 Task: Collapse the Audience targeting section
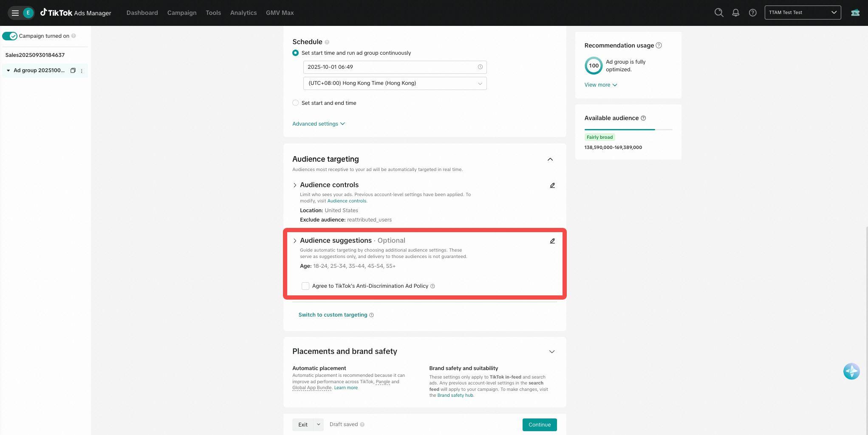click(550, 160)
